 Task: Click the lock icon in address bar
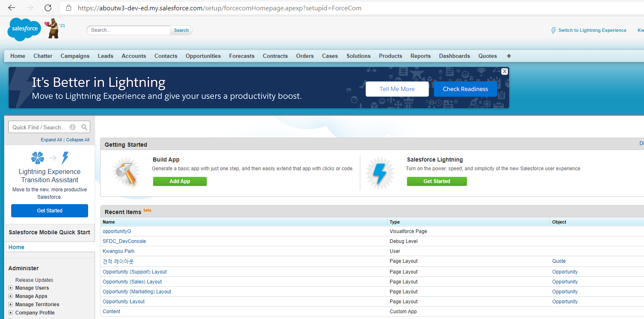(x=69, y=8)
